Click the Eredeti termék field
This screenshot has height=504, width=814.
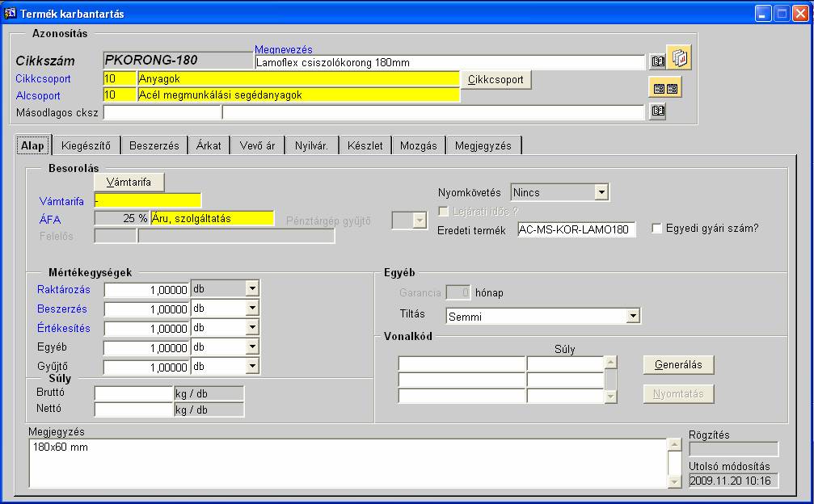coord(577,229)
